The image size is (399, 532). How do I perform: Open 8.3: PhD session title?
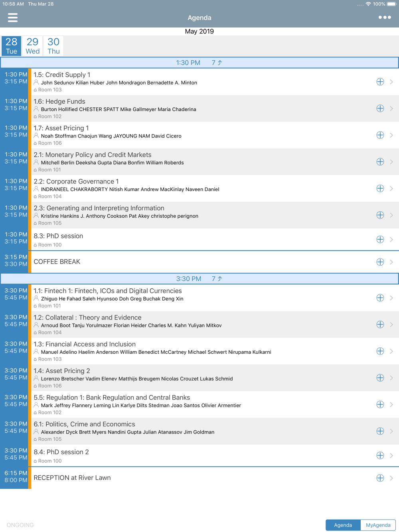click(x=58, y=236)
